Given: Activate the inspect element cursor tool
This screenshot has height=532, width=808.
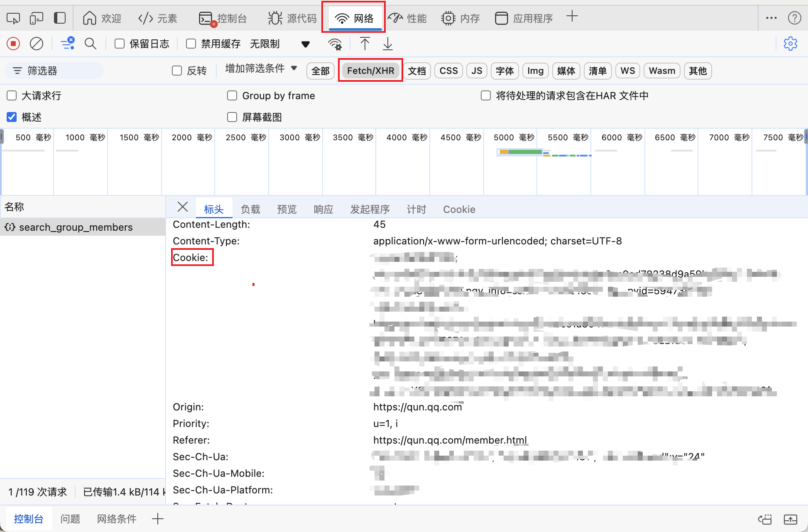Looking at the screenshot, I should (13, 18).
